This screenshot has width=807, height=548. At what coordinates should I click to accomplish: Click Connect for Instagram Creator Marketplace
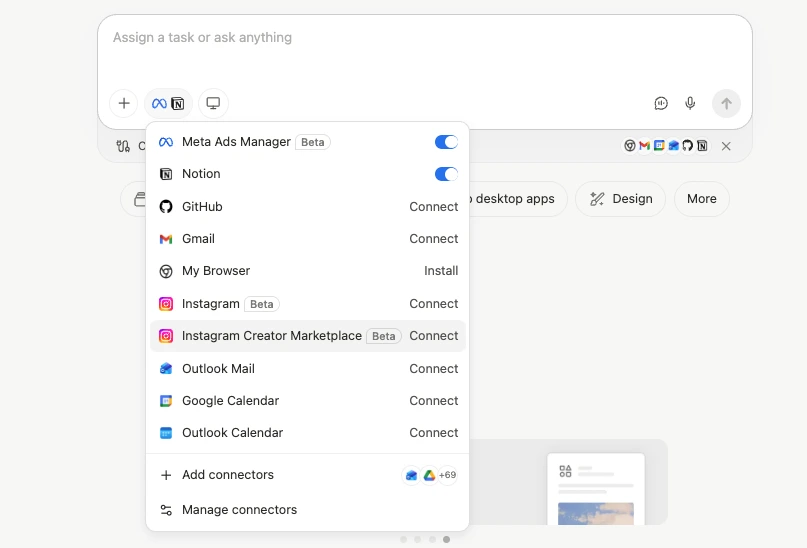tap(433, 335)
